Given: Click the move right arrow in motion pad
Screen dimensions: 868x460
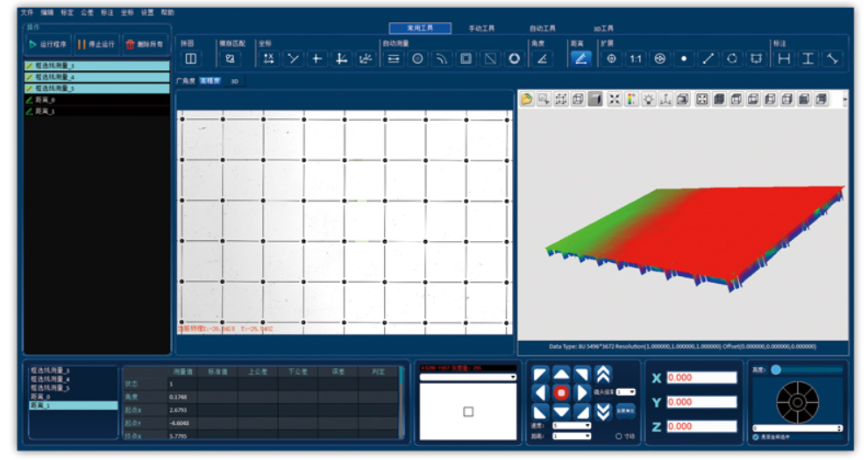Looking at the screenshot, I should pyautogui.click(x=581, y=393).
